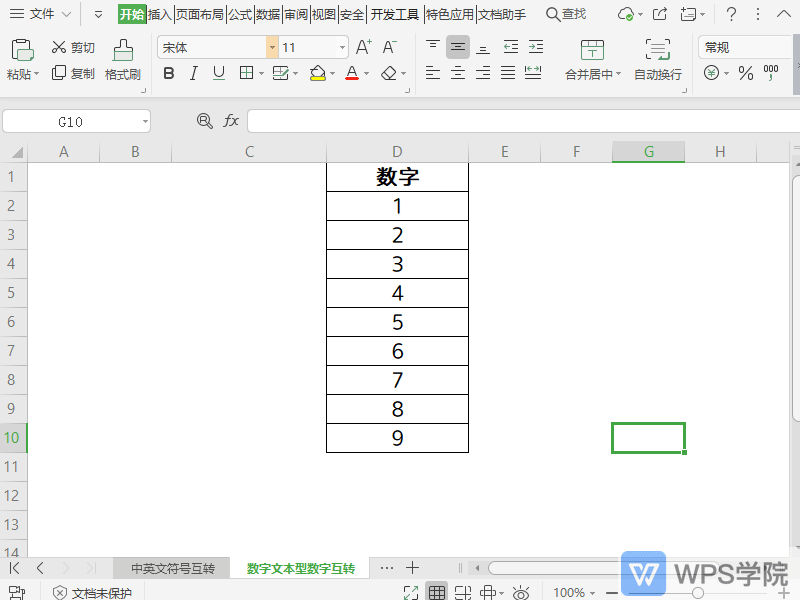Show more sheets with the ellipsis button
Image resolution: width=800 pixels, height=600 pixels.
point(387,568)
